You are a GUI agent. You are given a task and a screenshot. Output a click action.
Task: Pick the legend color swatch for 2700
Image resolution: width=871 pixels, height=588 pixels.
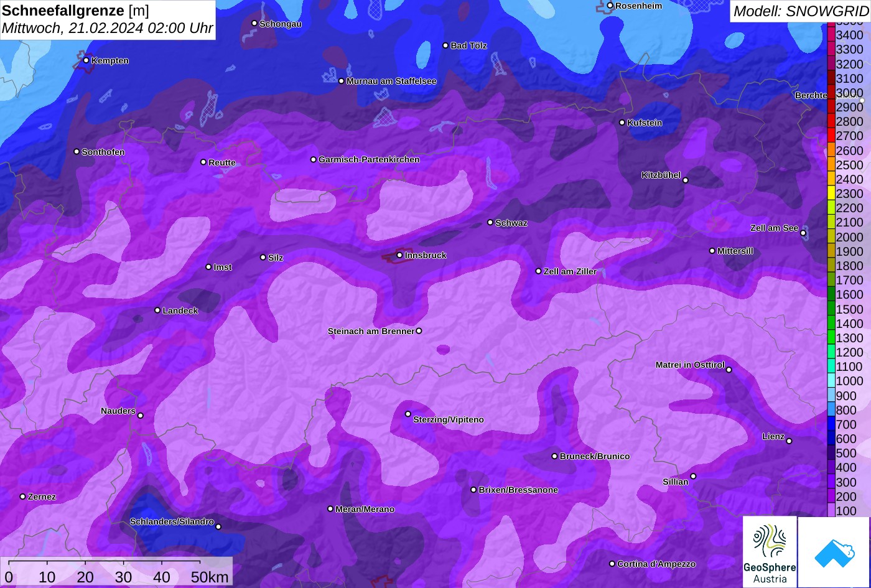click(831, 134)
